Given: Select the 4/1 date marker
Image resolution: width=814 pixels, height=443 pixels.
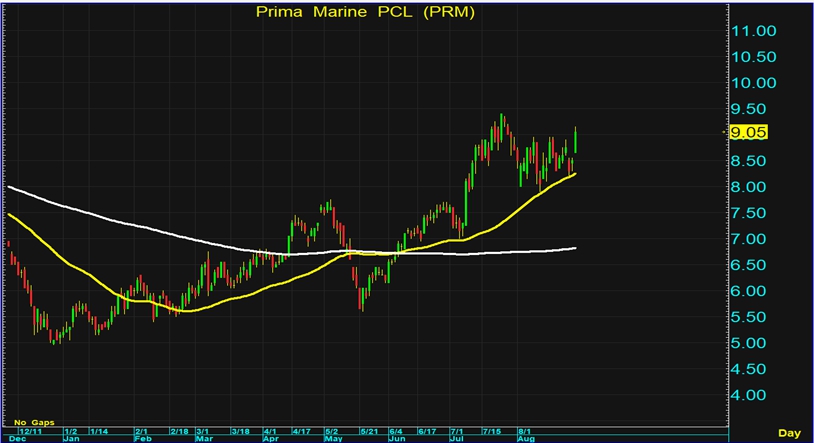Looking at the screenshot, I should pyautogui.click(x=270, y=432).
